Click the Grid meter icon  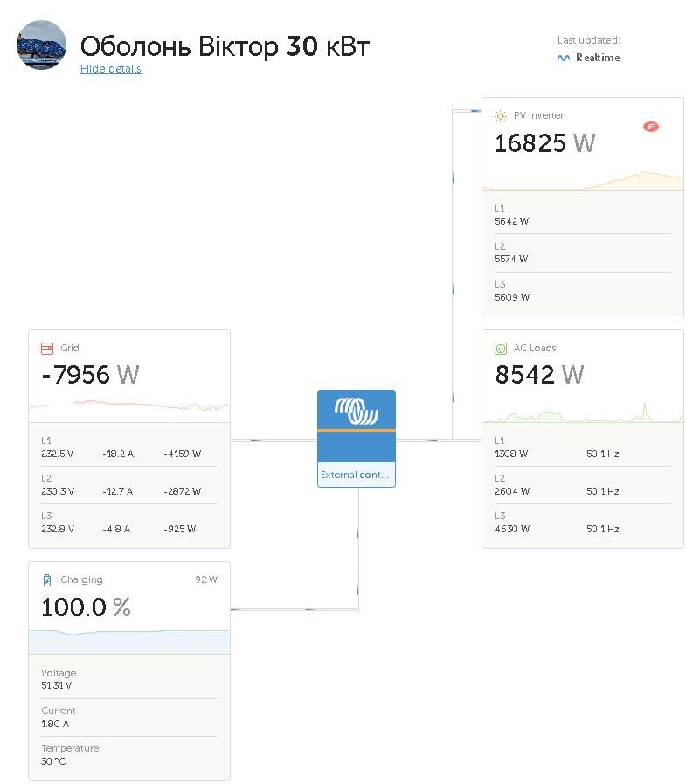coord(47,348)
